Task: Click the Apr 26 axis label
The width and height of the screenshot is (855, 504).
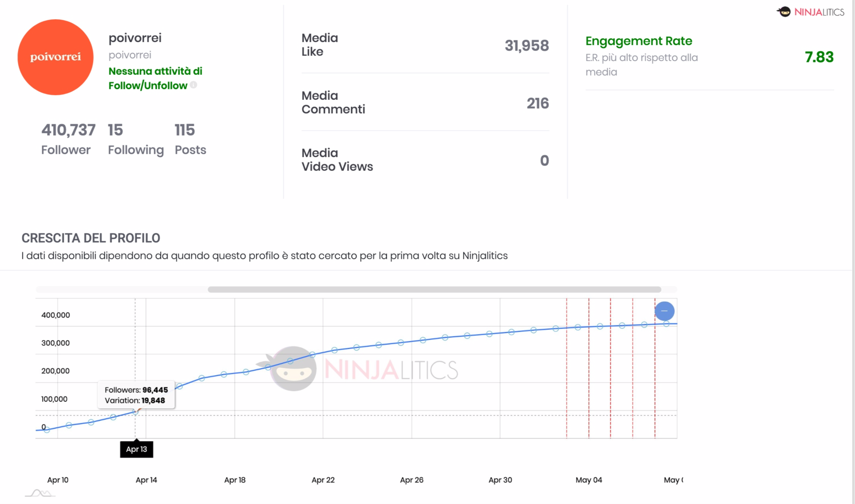Action: click(412, 480)
